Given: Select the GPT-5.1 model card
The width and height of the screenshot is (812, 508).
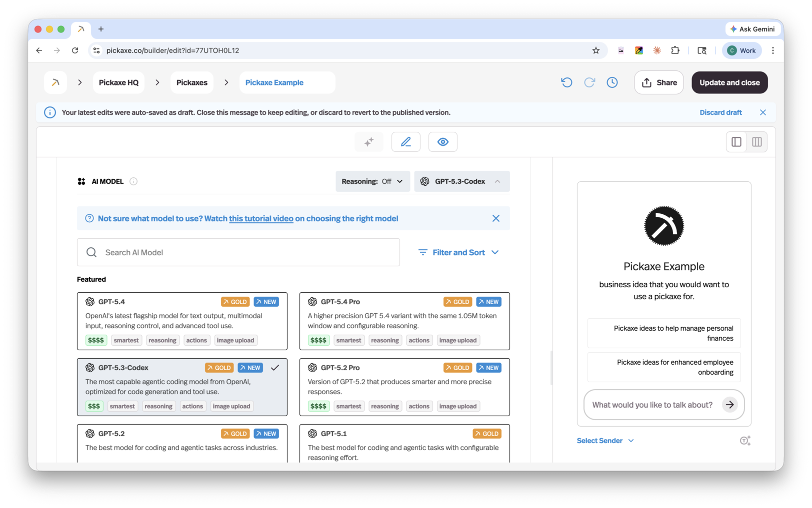Looking at the screenshot, I should (x=404, y=443).
